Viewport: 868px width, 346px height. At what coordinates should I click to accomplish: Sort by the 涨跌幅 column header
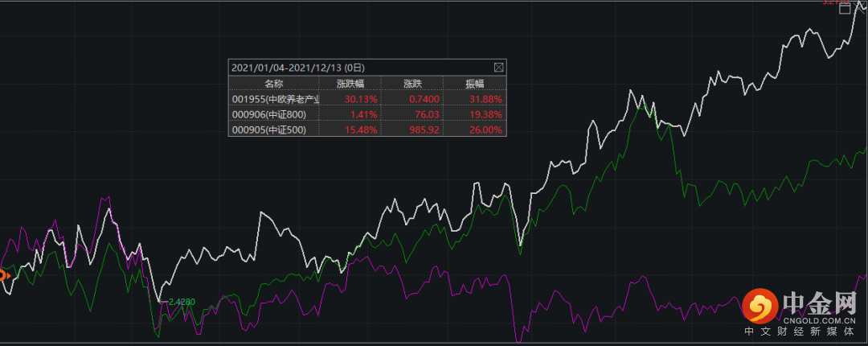[350, 83]
